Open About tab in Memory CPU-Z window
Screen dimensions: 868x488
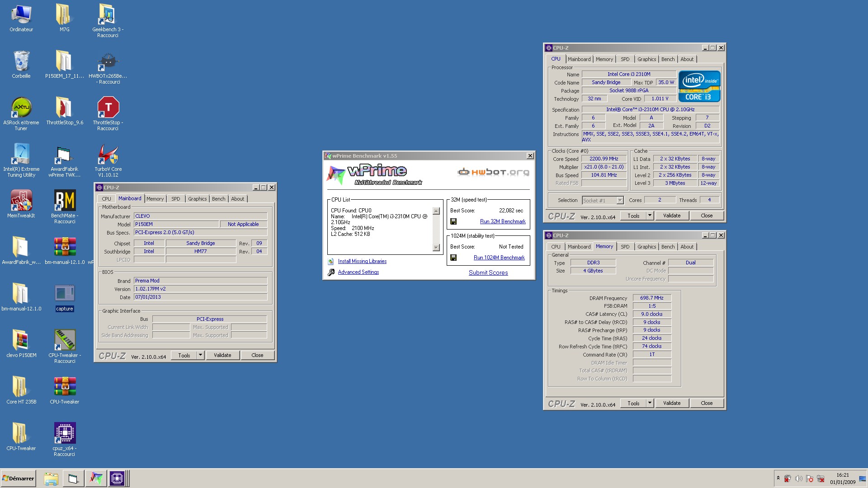(687, 247)
